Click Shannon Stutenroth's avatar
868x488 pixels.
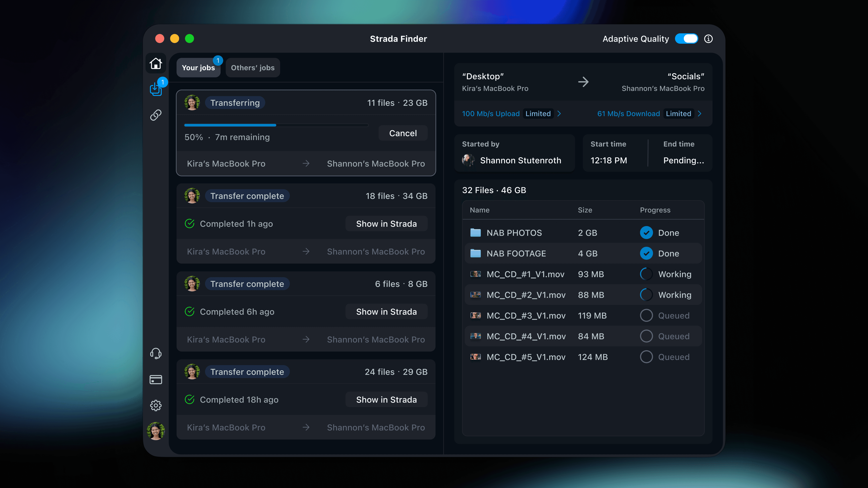(468, 160)
